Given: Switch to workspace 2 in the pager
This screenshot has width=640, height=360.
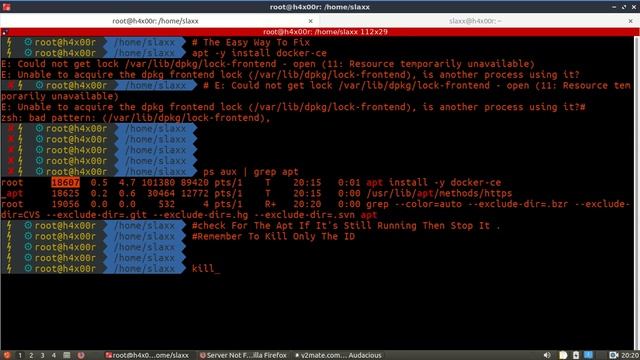Looking at the screenshot, I should (31, 355).
